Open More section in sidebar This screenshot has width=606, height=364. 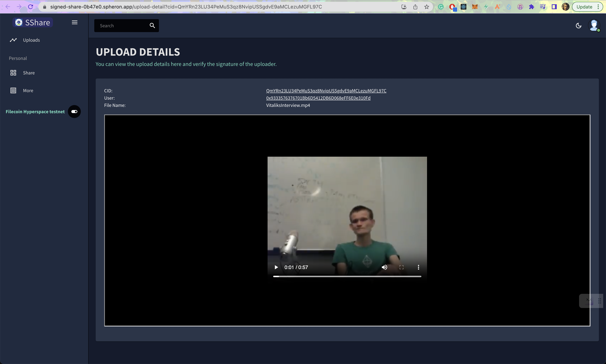[x=28, y=91]
